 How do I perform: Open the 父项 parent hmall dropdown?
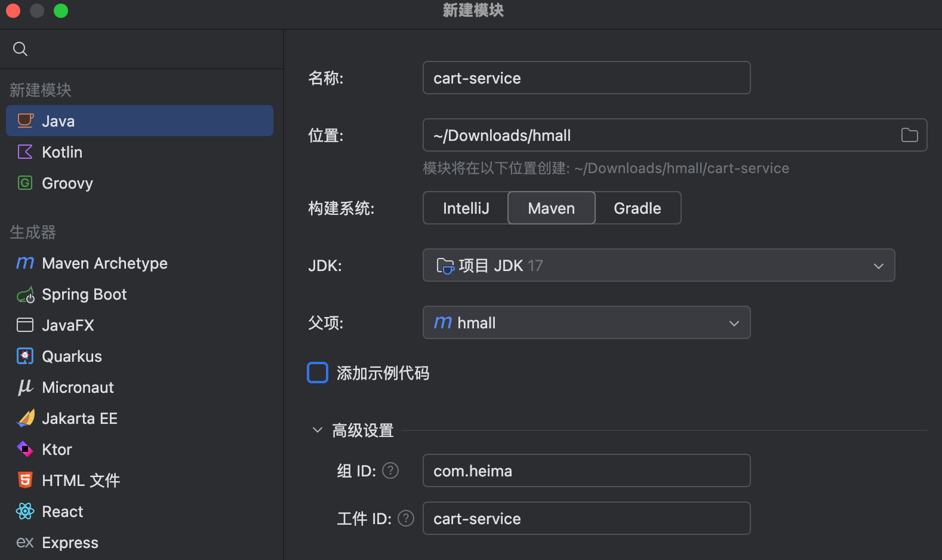[586, 322]
